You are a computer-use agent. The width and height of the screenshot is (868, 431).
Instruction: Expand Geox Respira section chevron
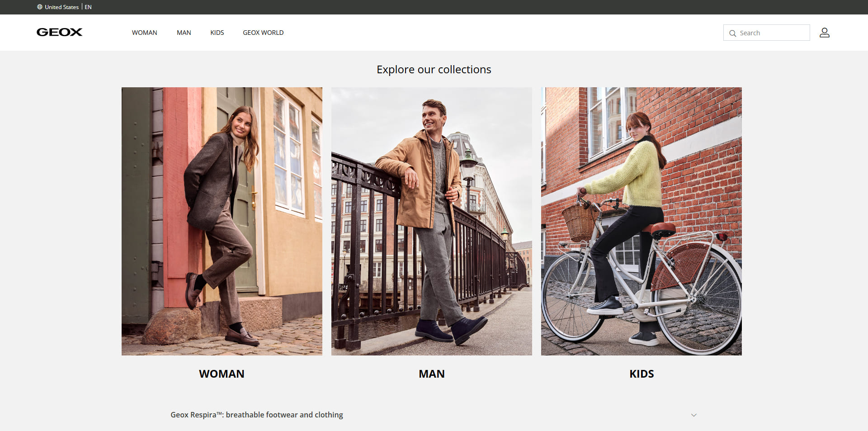693,415
